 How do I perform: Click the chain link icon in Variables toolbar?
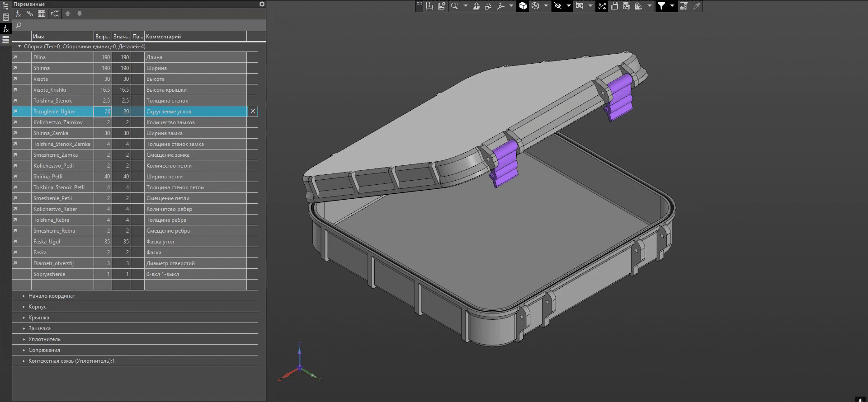click(x=30, y=14)
